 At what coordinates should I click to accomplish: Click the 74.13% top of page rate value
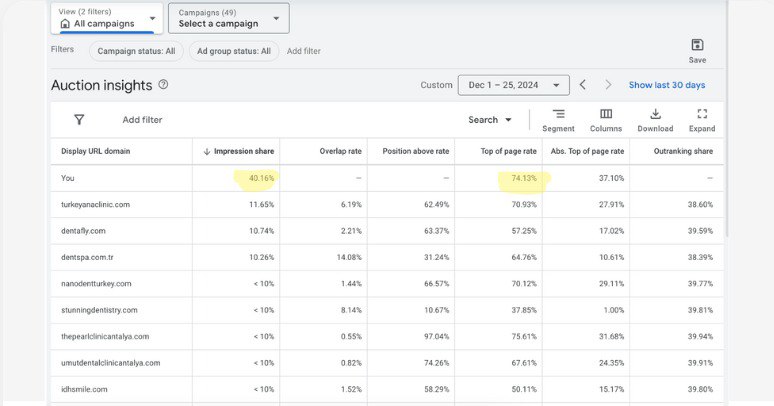click(x=524, y=178)
